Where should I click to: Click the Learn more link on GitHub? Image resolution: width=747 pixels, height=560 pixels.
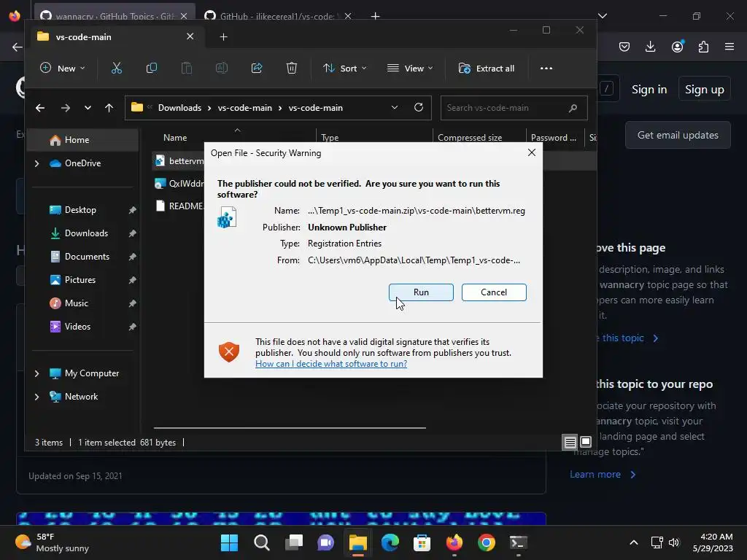click(x=595, y=474)
